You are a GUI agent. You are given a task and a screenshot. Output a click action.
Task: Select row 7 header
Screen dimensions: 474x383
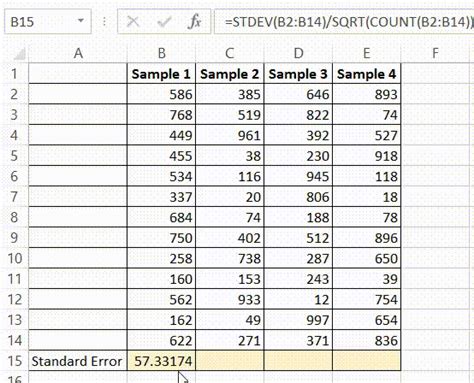tap(15, 197)
